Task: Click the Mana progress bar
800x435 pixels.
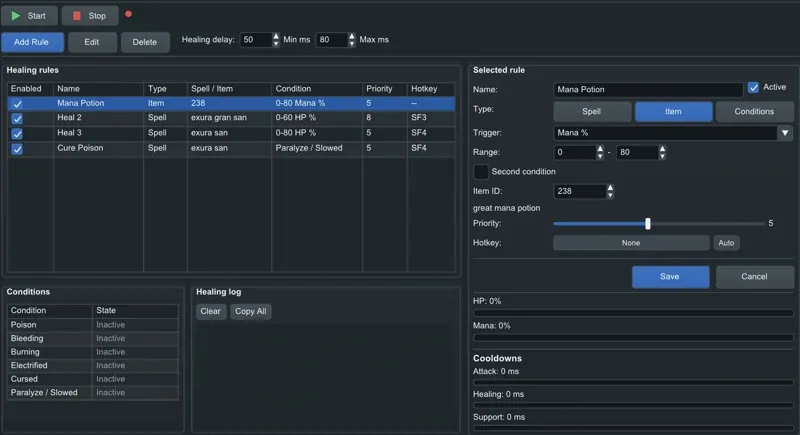Action: (x=633, y=337)
